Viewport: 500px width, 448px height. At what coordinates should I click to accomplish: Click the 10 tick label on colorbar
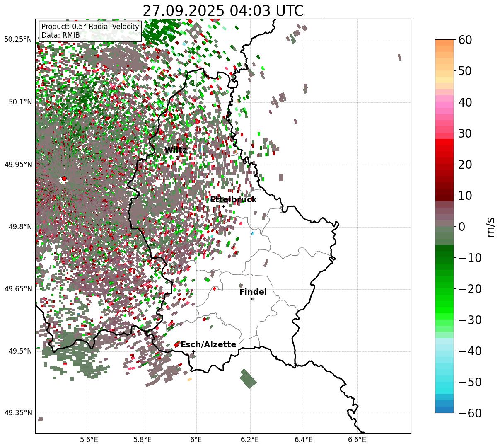click(x=465, y=195)
